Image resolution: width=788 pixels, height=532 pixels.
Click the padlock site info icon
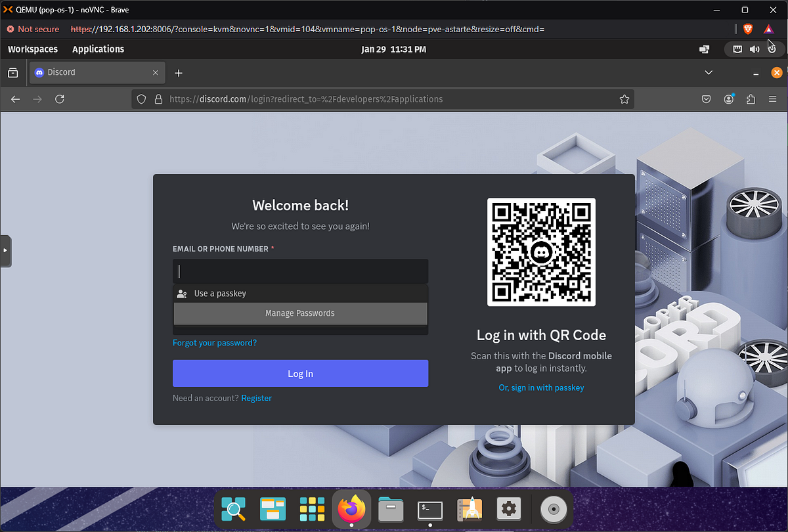[158, 99]
